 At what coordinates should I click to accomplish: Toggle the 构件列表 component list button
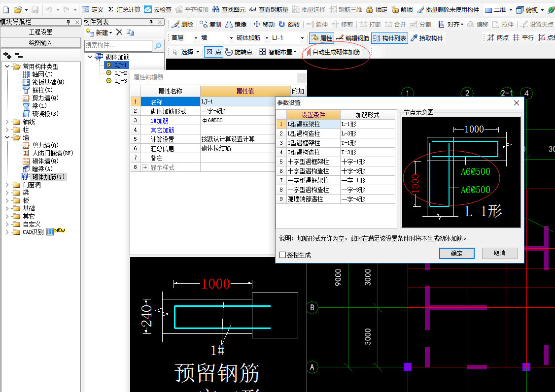[x=390, y=38]
